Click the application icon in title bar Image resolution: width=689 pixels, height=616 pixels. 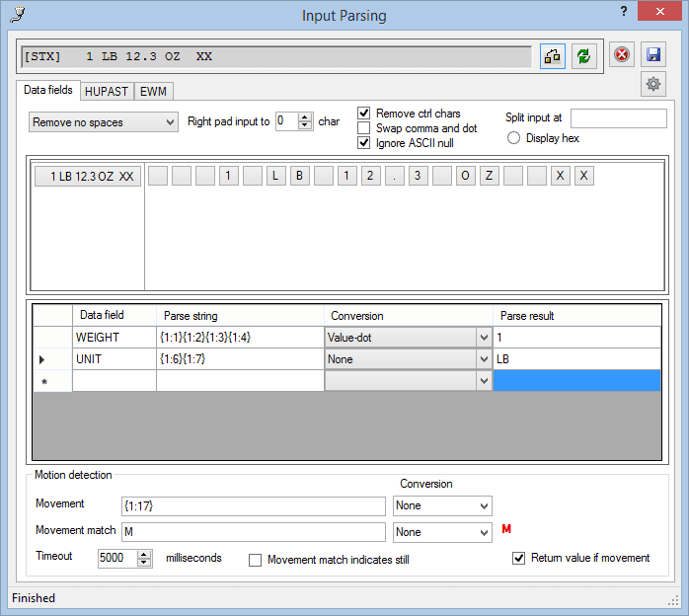click(x=18, y=14)
